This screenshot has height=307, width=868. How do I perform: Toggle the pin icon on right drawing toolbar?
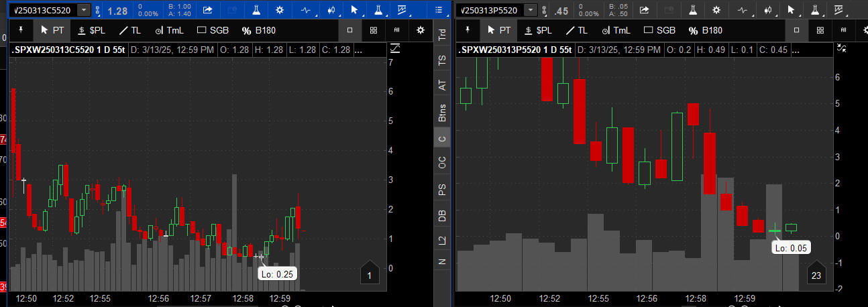[467, 30]
